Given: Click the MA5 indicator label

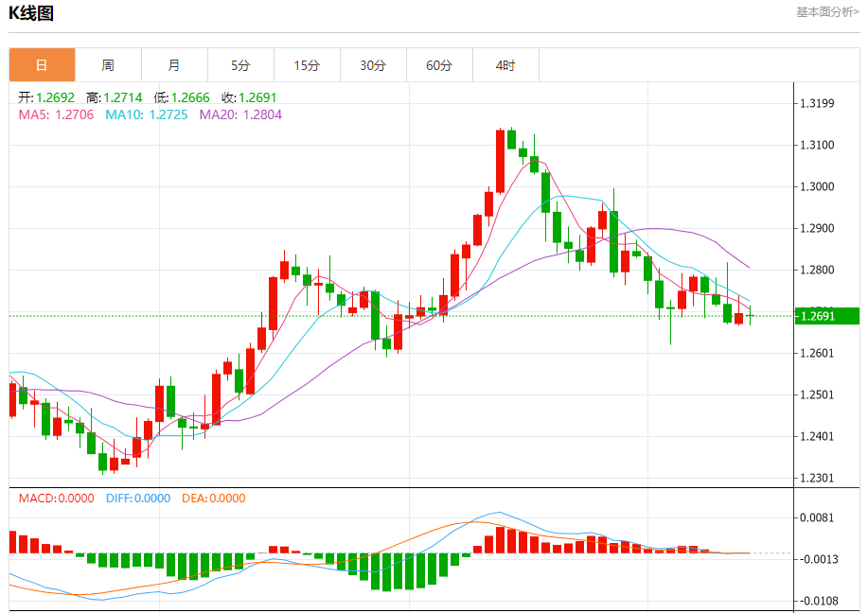Looking at the screenshot, I should [56, 114].
